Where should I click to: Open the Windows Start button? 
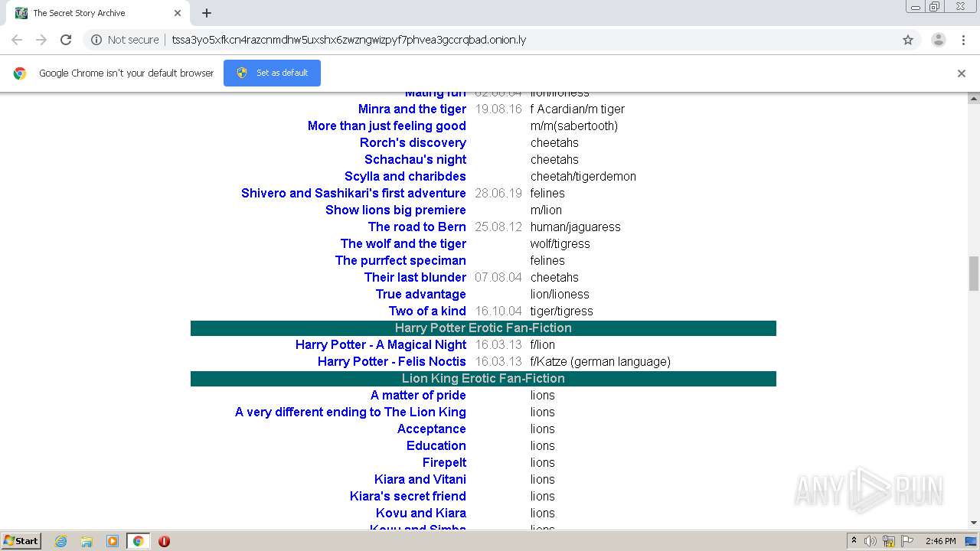(x=21, y=541)
